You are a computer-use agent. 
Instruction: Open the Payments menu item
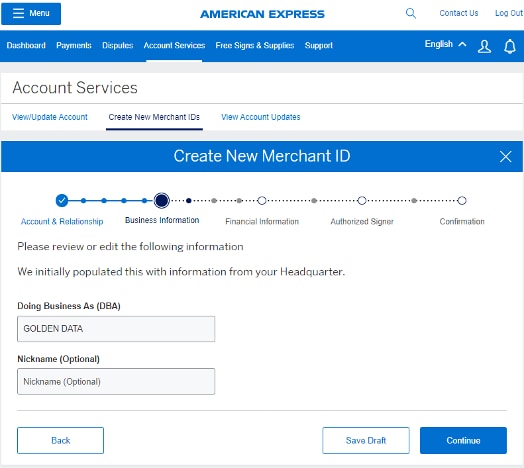tap(74, 45)
